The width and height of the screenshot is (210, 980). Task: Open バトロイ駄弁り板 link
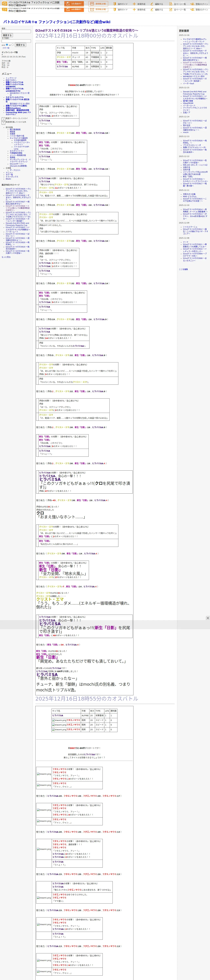(17, 136)
